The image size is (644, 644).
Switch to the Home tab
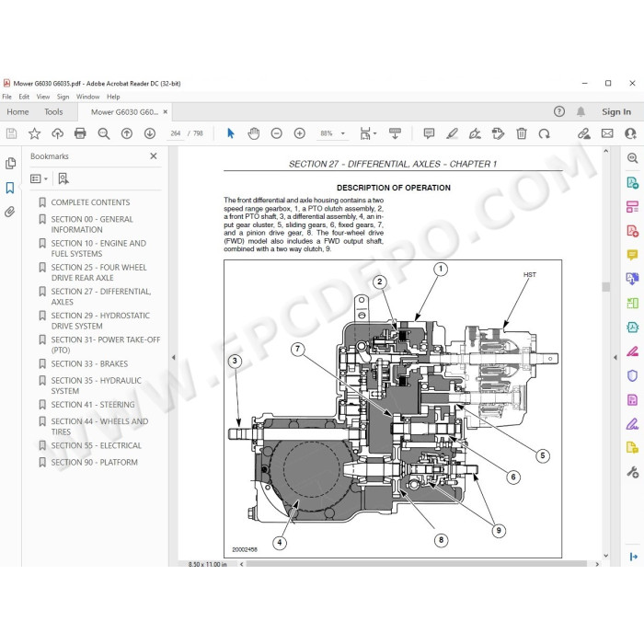[17, 111]
